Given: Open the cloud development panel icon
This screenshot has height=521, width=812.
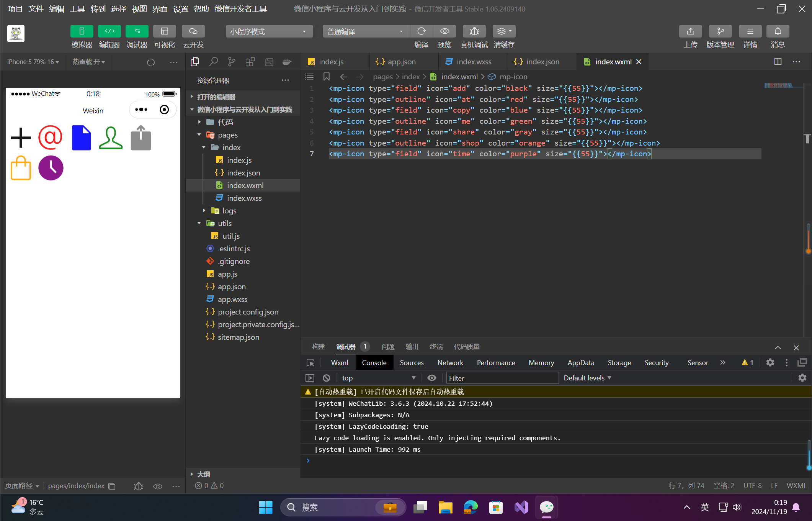Looking at the screenshot, I should coord(193,31).
